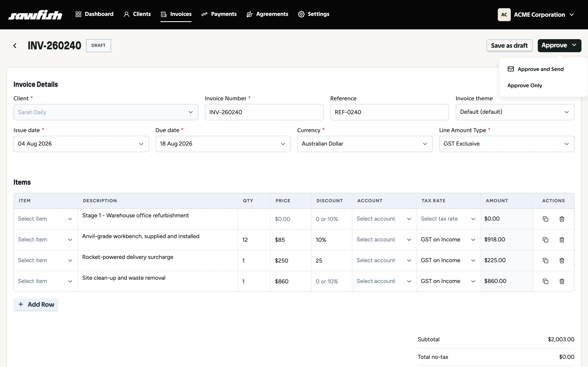
Task: Click Save as draft button
Action: (509, 46)
